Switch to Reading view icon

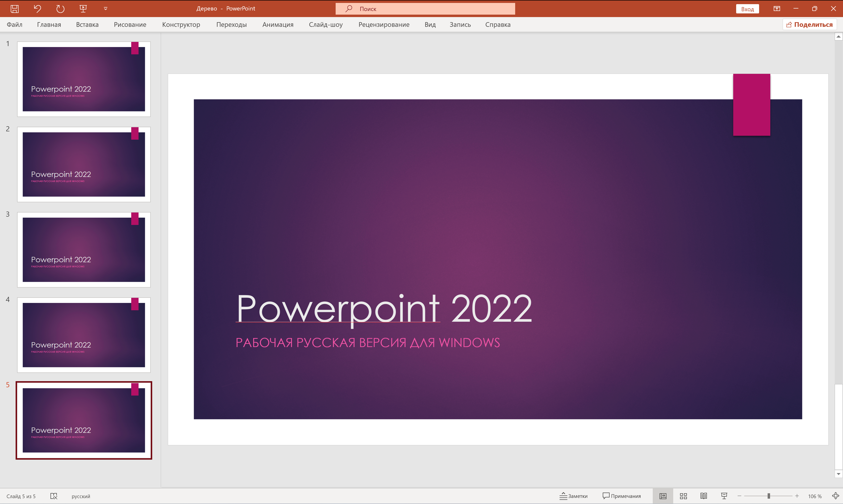click(x=704, y=496)
